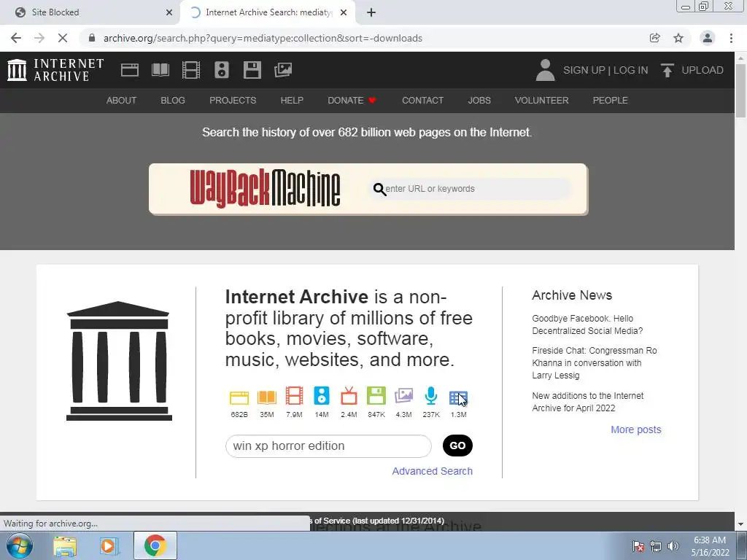Open the Web icon in the top navigation bar

(x=130, y=70)
